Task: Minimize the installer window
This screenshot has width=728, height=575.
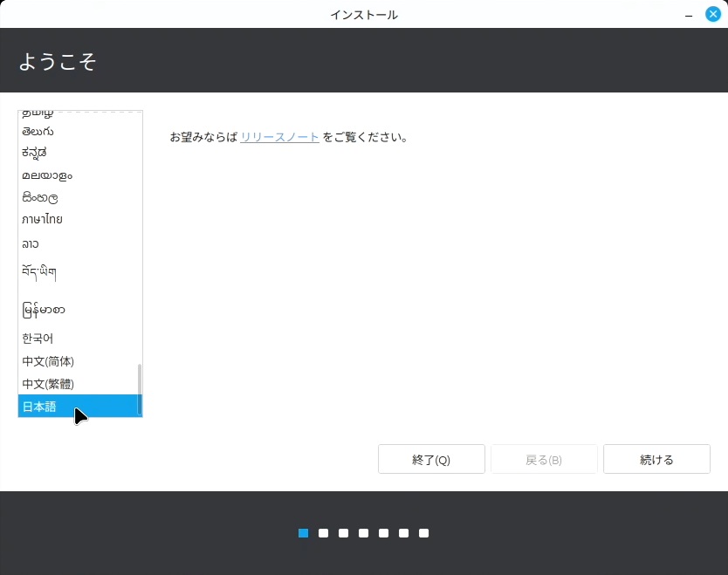Action: tap(689, 15)
